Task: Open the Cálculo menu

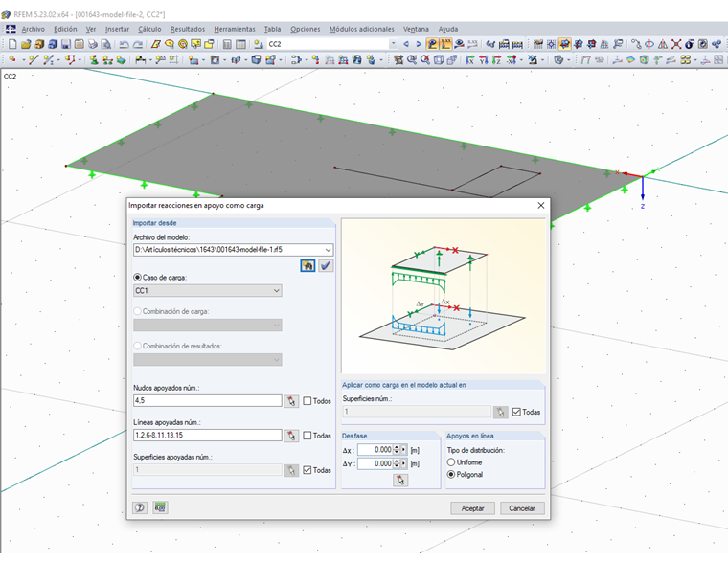Action: coord(149,29)
